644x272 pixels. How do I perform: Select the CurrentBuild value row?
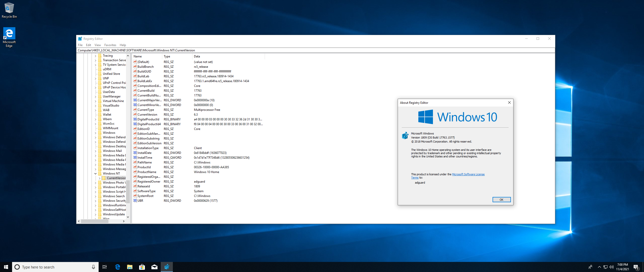pos(199,91)
